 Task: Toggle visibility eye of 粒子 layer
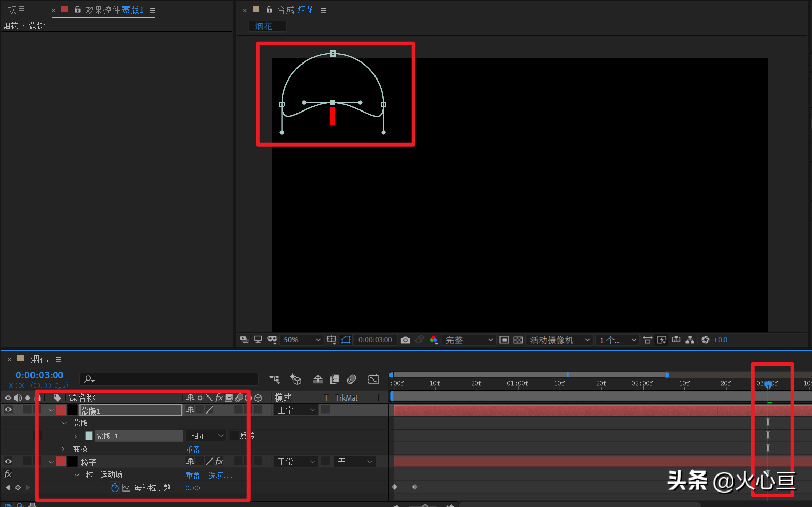[x=8, y=461]
